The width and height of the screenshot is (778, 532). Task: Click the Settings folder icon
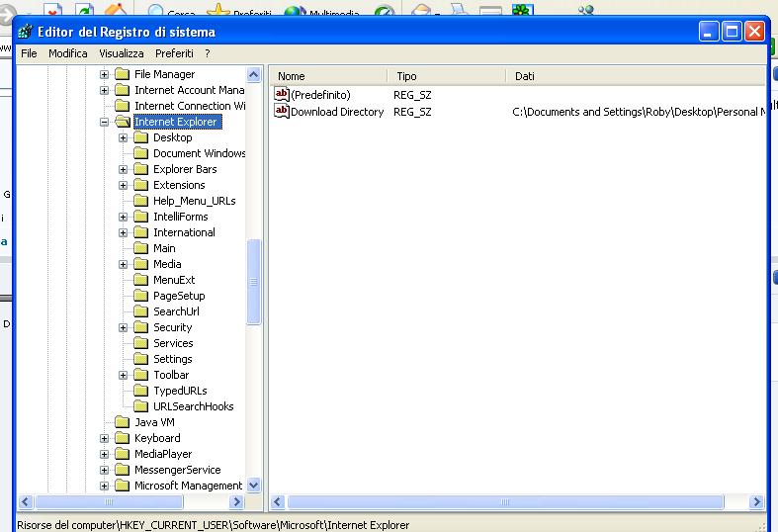click(x=141, y=359)
